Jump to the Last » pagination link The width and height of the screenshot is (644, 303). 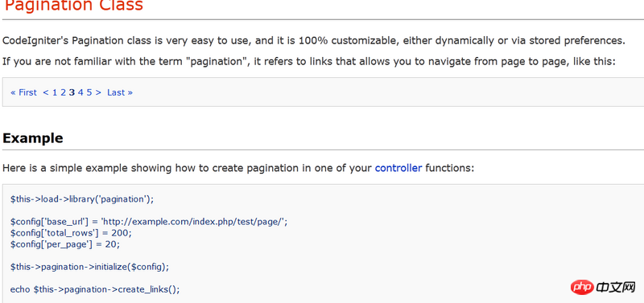tap(120, 92)
